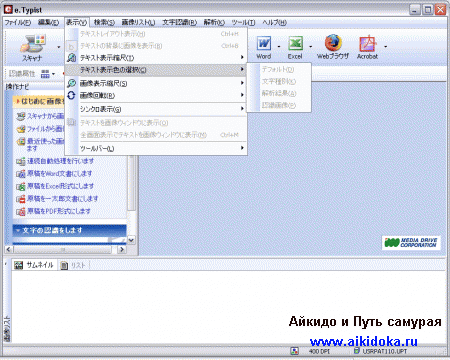Click 原稿をExcel形式にします link
Viewport: 450px width, 360px height.
tap(61, 186)
